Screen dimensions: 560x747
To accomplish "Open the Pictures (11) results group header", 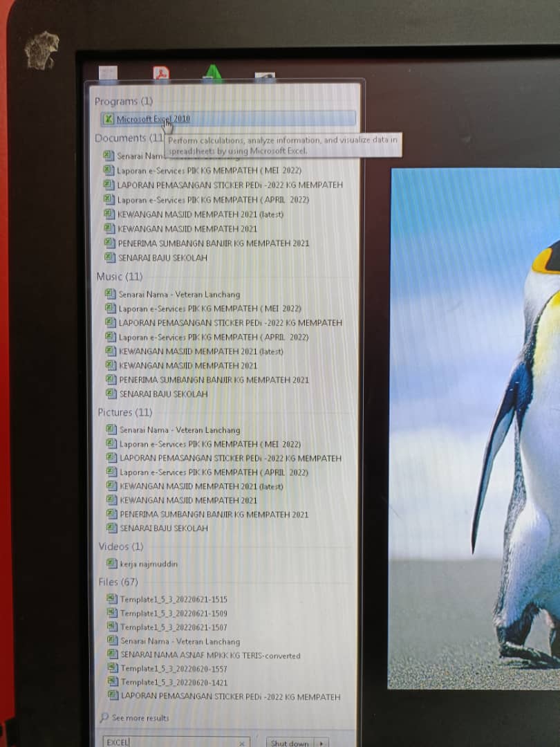I will coord(124,412).
